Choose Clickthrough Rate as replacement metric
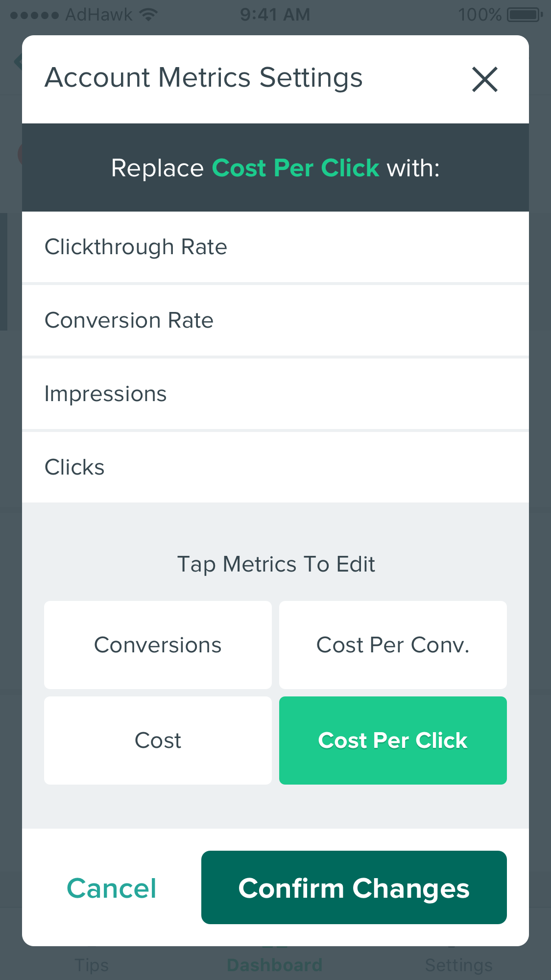This screenshot has width=551, height=980. 275,247
